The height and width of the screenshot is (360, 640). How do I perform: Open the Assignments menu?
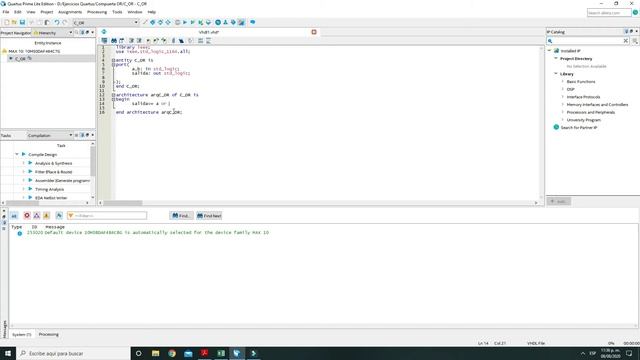[70, 12]
